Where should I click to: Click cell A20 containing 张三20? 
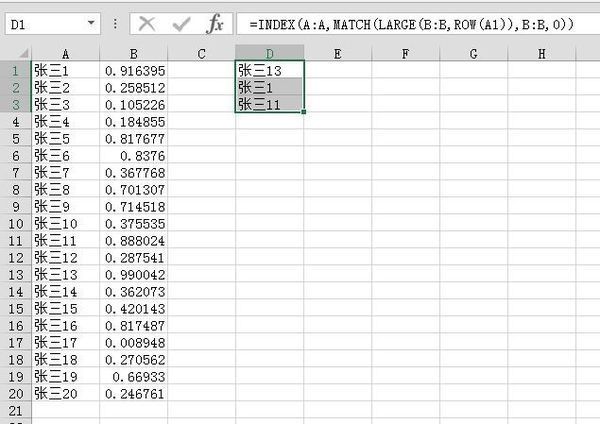point(66,394)
